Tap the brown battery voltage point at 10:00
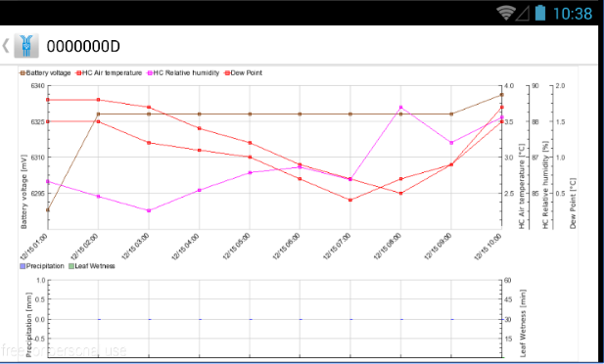This screenshot has height=364, width=604. 501,94
